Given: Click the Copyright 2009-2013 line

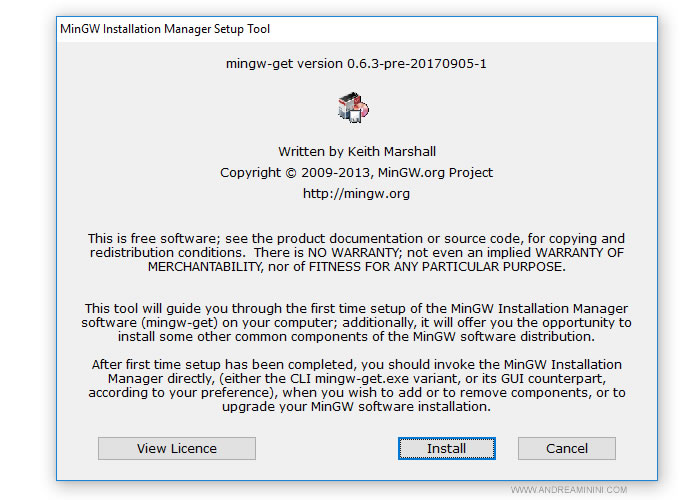Looking at the screenshot, I should 300,172.
